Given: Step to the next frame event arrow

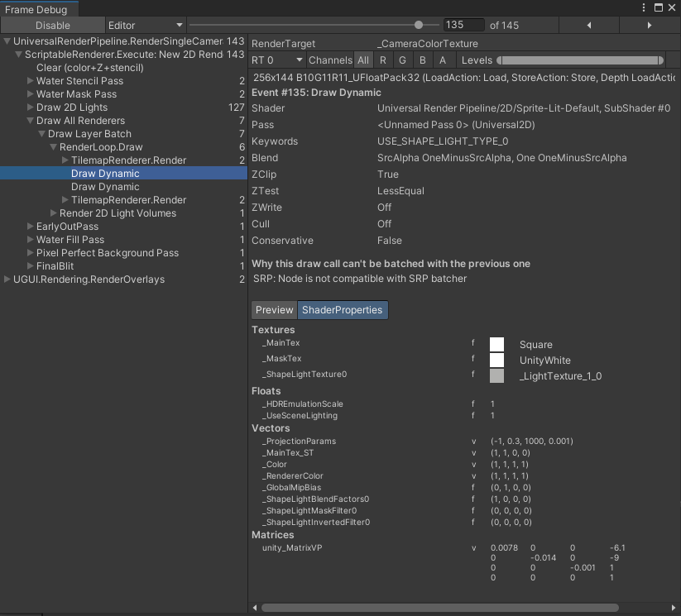Looking at the screenshot, I should point(650,25).
